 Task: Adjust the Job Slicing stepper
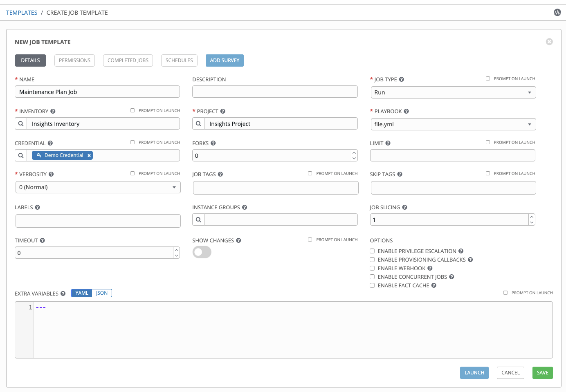pos(532,220)
